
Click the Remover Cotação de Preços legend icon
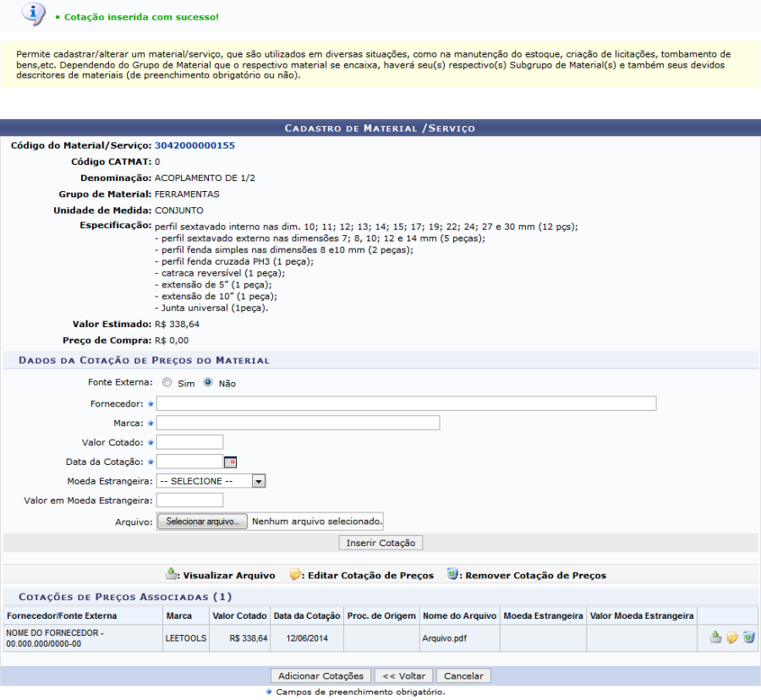[x=453, y=575]
